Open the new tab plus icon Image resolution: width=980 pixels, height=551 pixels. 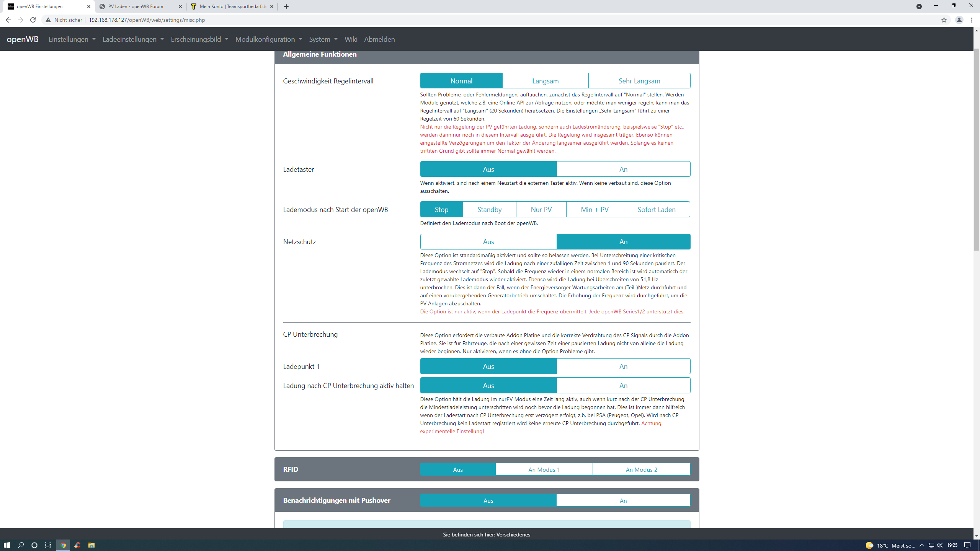coord(286,7)
